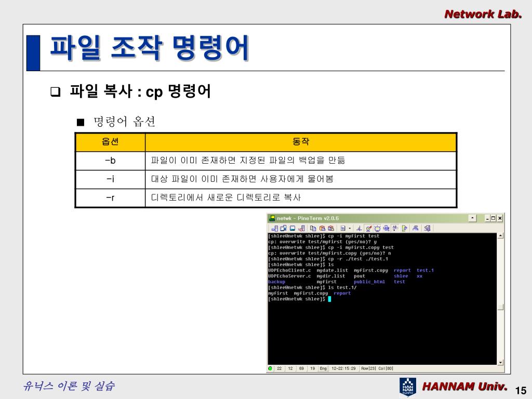This screenshot has height=399, width=532.
Task: Click the terminal vertical scrollbar thumb
Action: coord(500,307)
